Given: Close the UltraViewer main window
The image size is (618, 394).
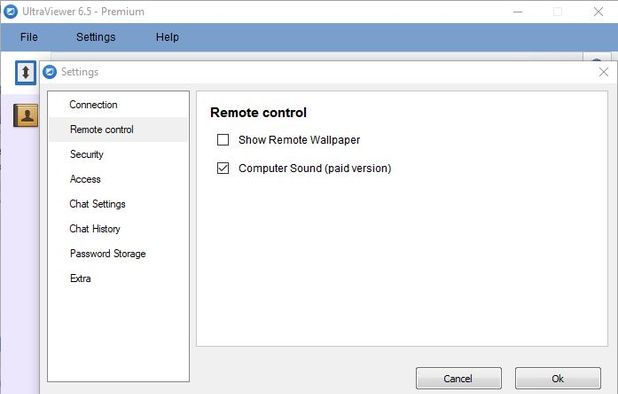Looking at the screenshot, I should pos(598,12).
